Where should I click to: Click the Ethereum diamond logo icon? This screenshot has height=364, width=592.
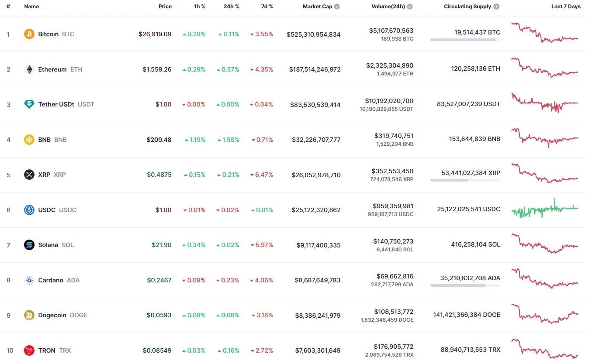(x=29, y=69)
